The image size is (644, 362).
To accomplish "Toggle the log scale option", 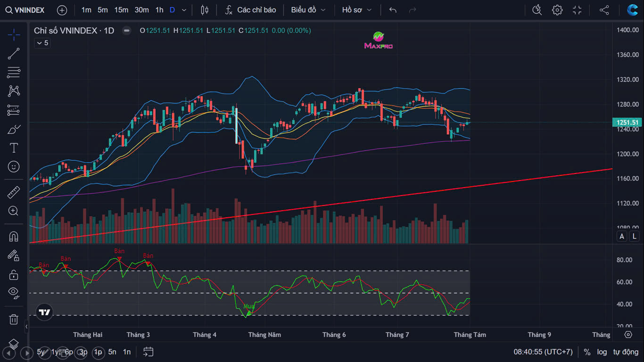I will pos(602,352).
